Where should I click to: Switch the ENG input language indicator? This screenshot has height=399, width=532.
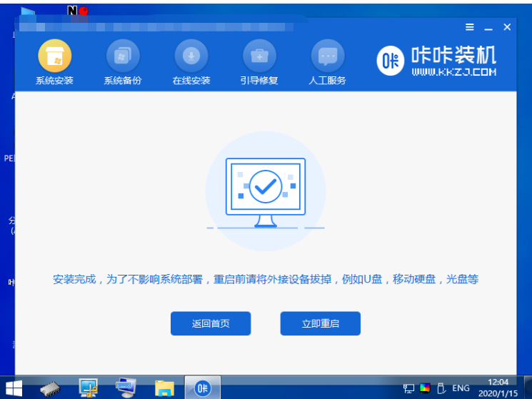(x=461, y=388)
